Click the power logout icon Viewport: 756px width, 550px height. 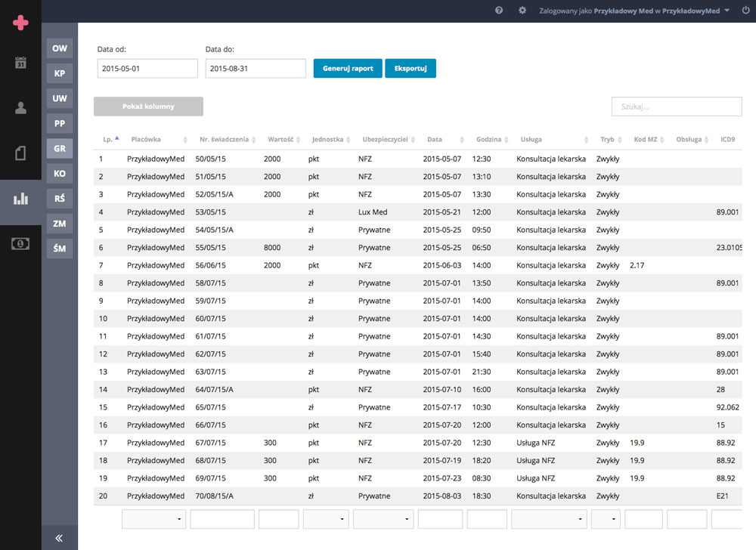[x=746, y=11]
